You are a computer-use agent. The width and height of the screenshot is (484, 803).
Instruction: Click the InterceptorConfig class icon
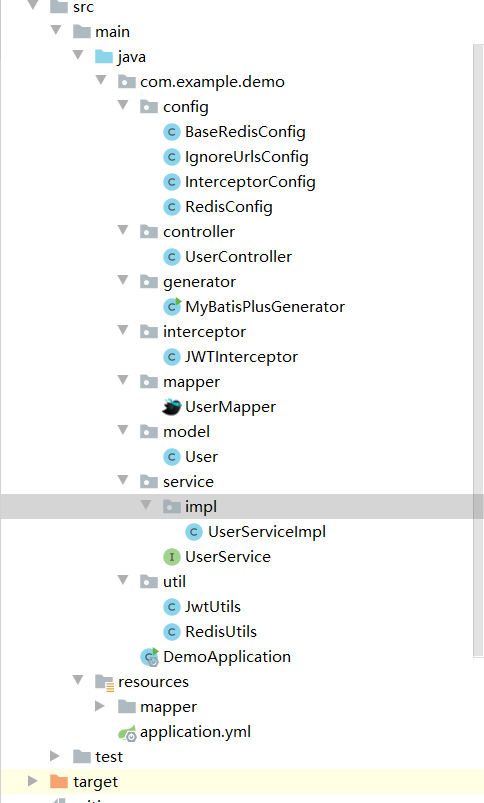(x=172, y=182)
